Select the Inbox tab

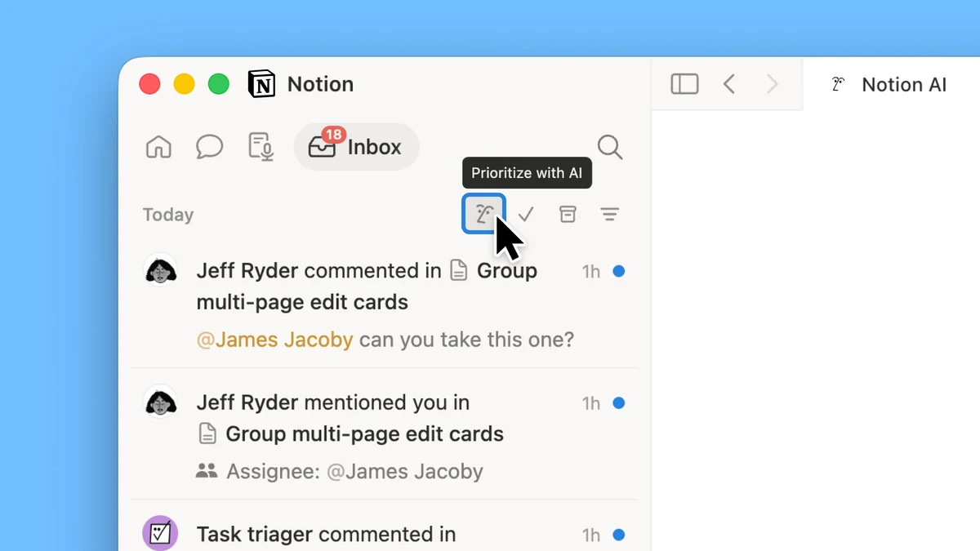point(356,147)
